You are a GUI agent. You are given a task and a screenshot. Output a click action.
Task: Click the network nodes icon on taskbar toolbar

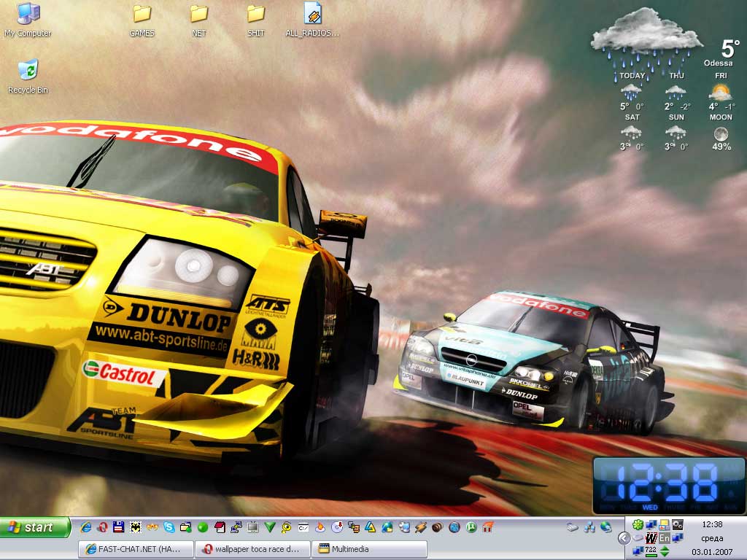click(x=589, y=527)
